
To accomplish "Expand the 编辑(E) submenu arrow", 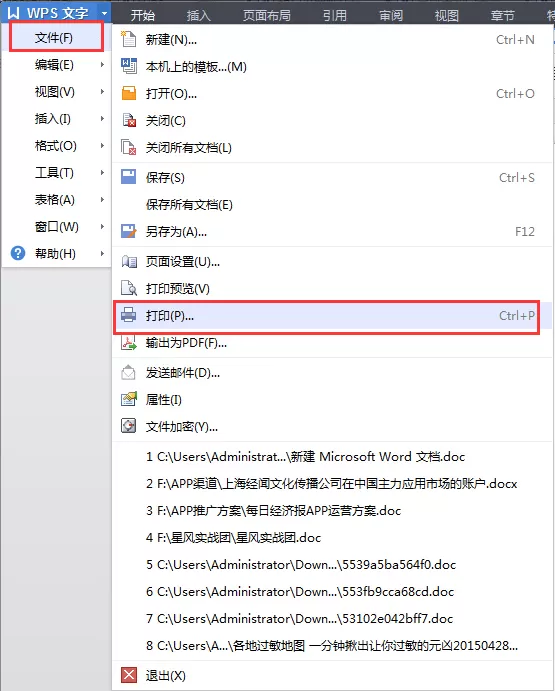I will pos(102,65).
